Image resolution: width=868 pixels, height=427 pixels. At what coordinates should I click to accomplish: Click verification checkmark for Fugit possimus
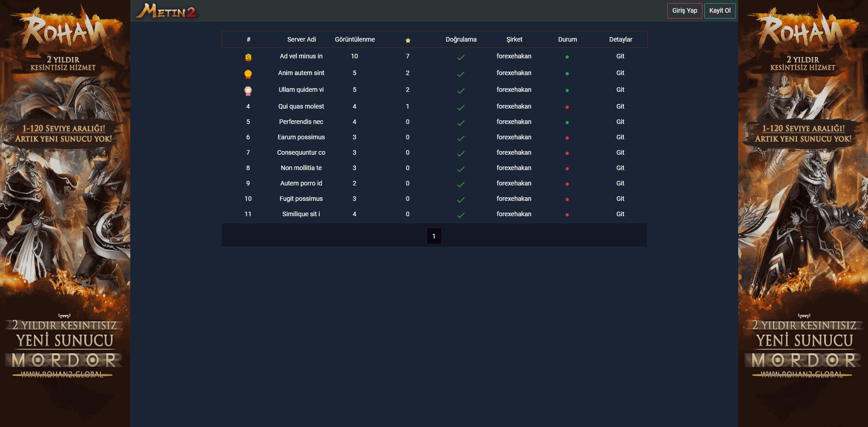coord(461,200)
